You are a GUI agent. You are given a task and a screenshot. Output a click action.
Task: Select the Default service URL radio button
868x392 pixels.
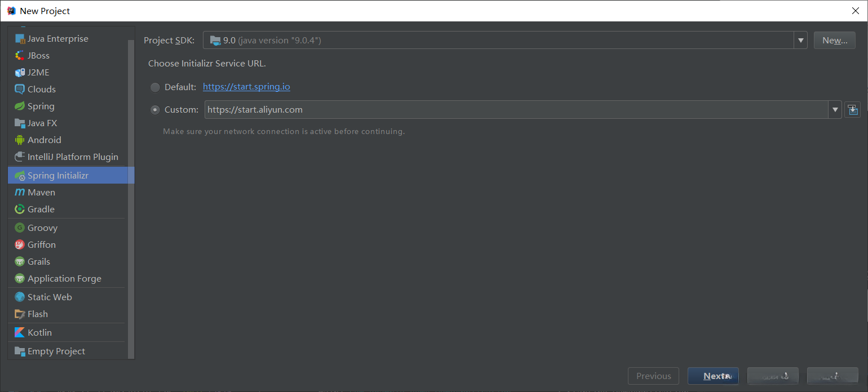point(155,87)
